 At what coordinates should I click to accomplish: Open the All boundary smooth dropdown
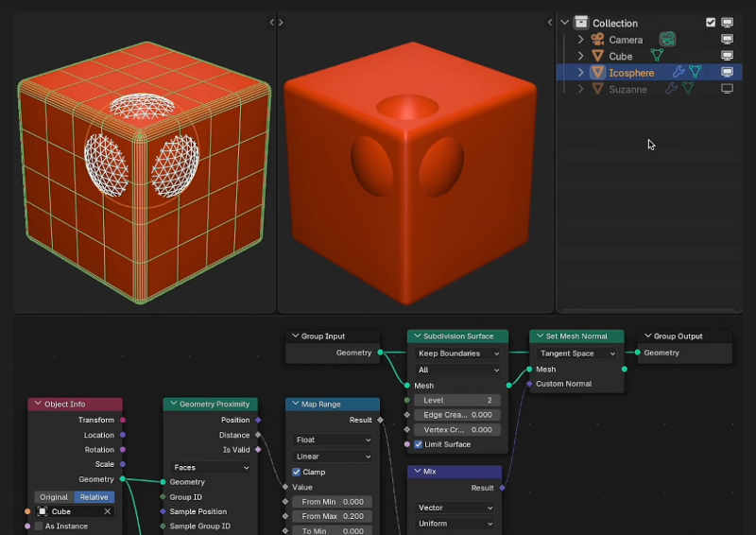click(x=457, y=370)
